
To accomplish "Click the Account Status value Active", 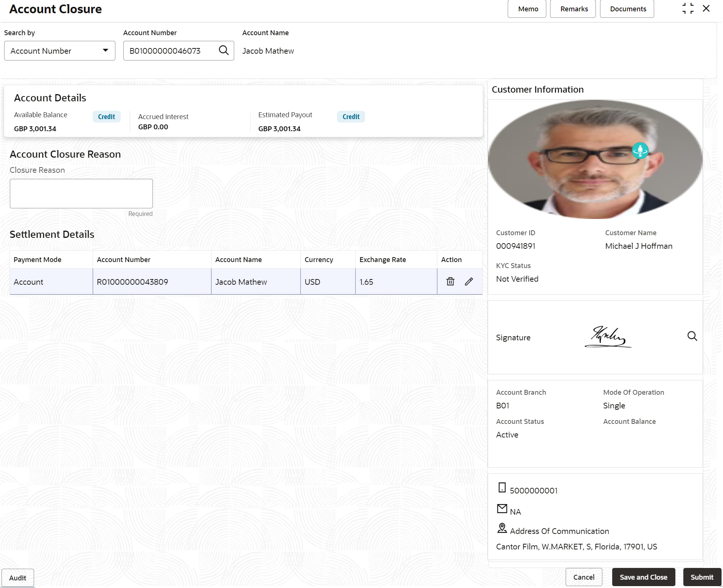I will [x=507, y=434].
